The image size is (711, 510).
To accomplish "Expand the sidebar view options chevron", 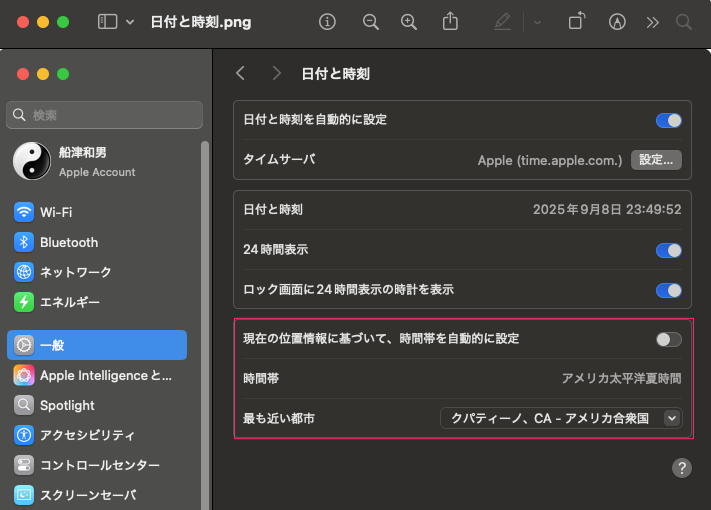I will 130,22.
